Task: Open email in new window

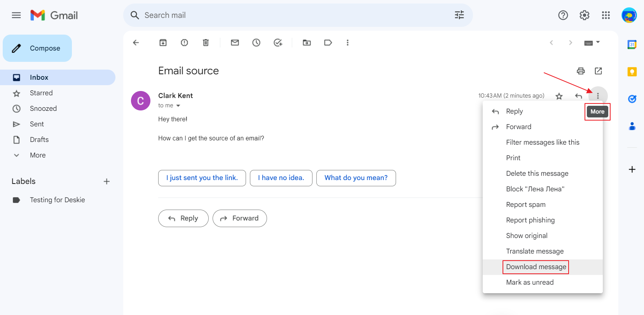Action: click(598, 71)
